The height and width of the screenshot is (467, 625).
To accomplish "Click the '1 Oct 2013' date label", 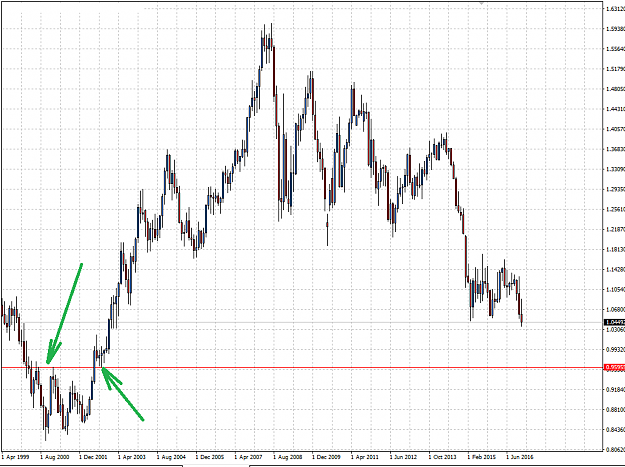I will coord(442,457).
